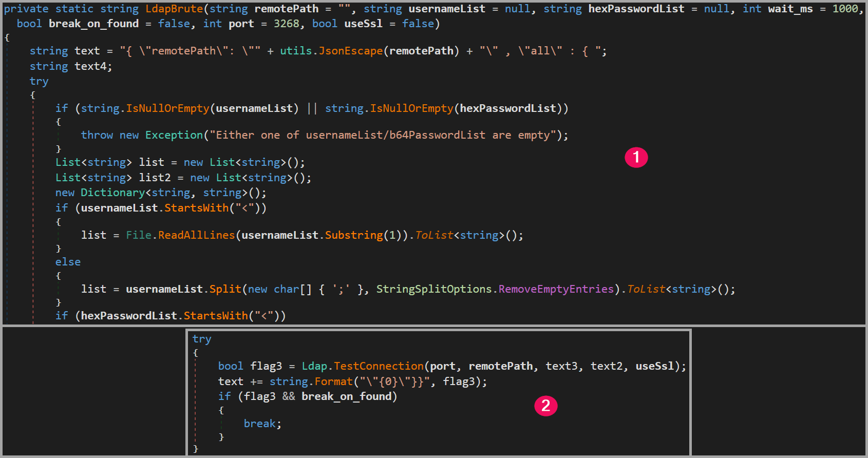The height and width of the screenshot is (458, 868).
Task: Click the File.ReadAllLines call
Action: click(x=180, y=235)
